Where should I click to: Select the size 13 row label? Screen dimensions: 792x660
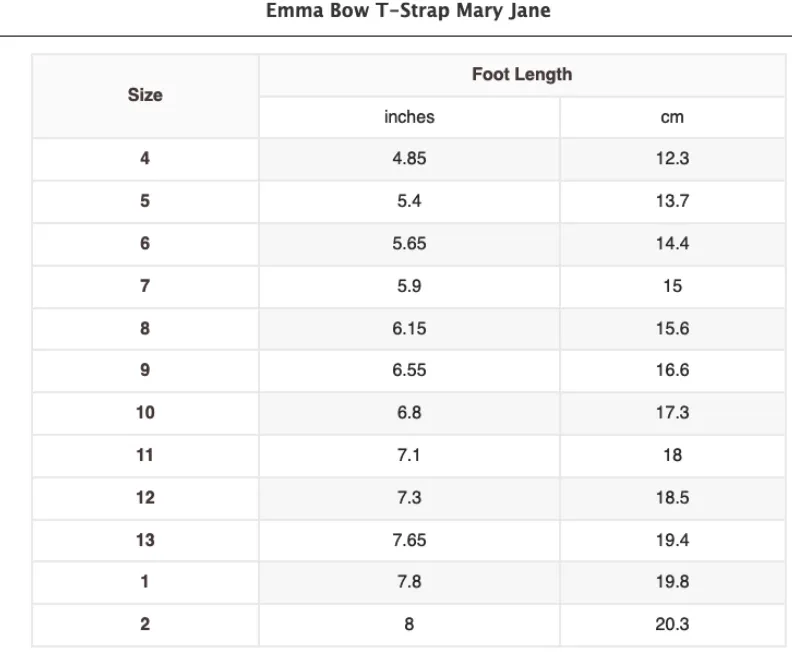(145, 540)
